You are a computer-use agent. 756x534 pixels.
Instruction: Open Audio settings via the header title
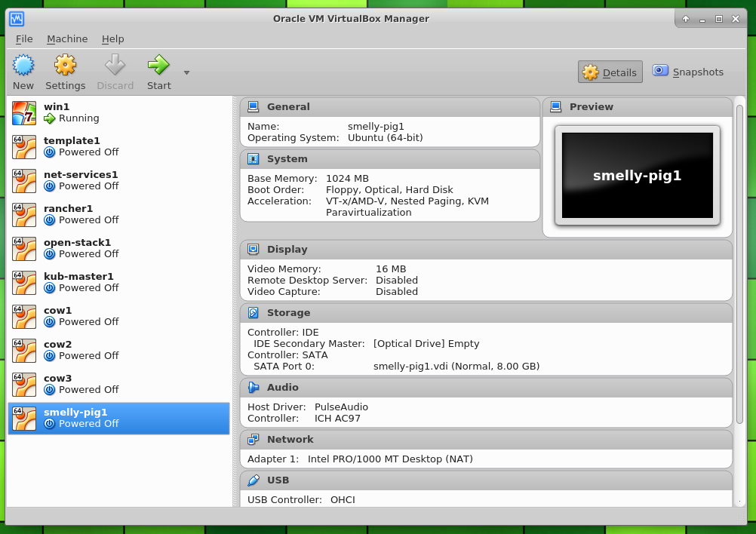[282, 388]
